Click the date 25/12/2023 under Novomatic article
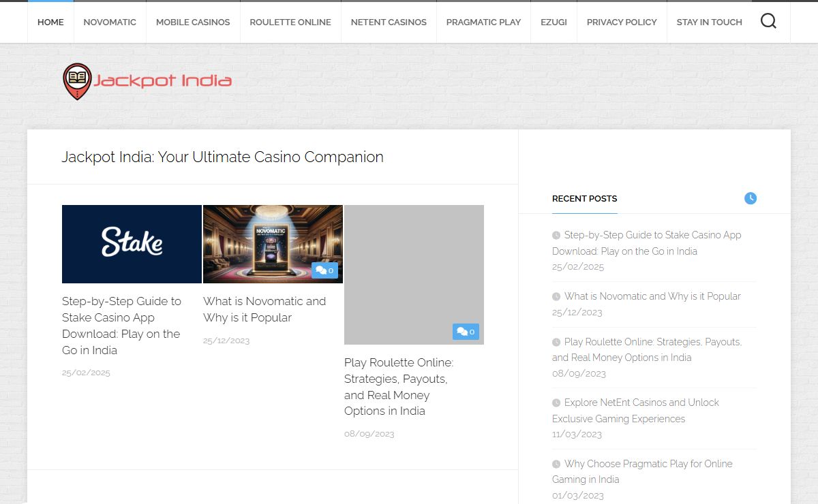 point(226,340)
